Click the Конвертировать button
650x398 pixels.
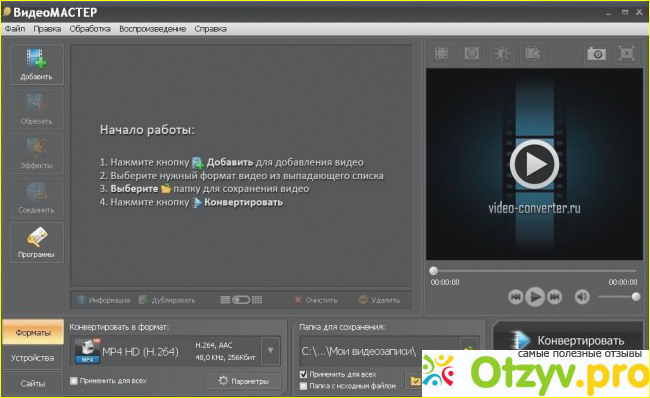tap(568, 340)
